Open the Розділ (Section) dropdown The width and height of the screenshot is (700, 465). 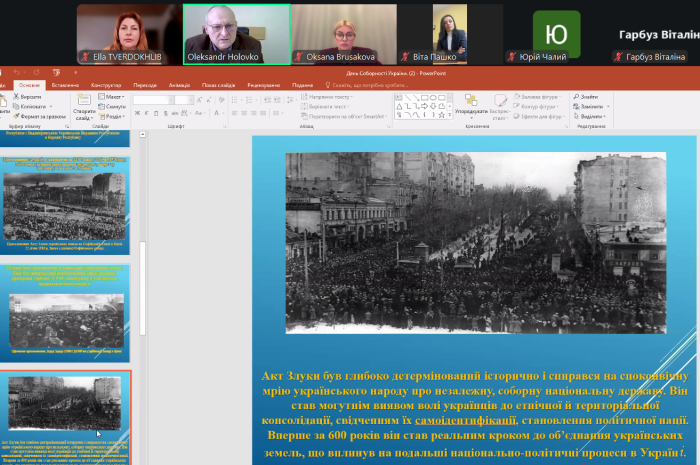click(112, 114)
